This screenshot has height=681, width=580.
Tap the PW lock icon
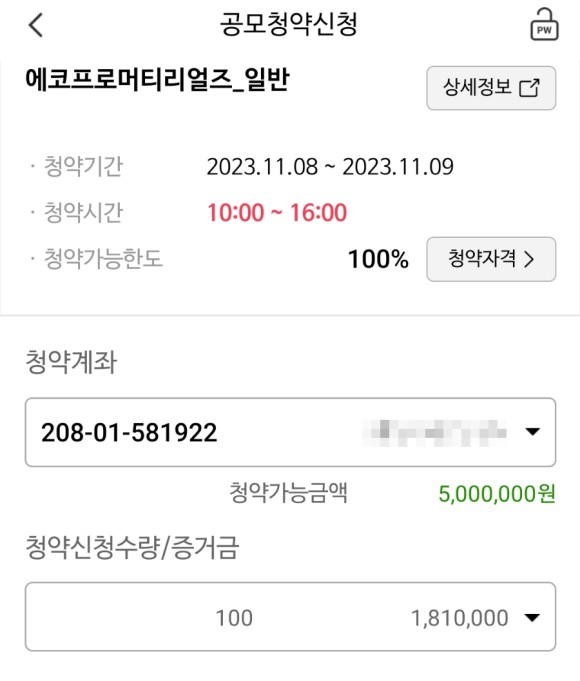tap(544, 24)
